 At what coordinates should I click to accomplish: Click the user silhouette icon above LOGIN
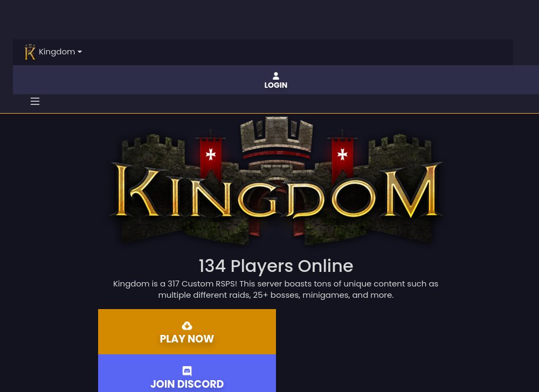(x=275, y=76)
